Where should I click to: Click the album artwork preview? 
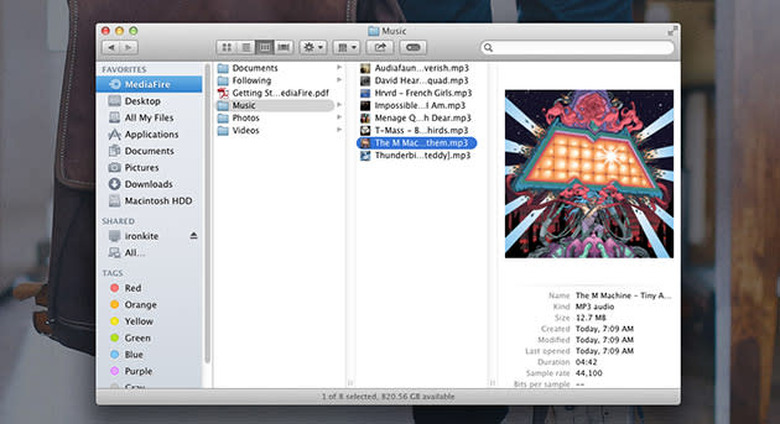click(x=589, y=174)
